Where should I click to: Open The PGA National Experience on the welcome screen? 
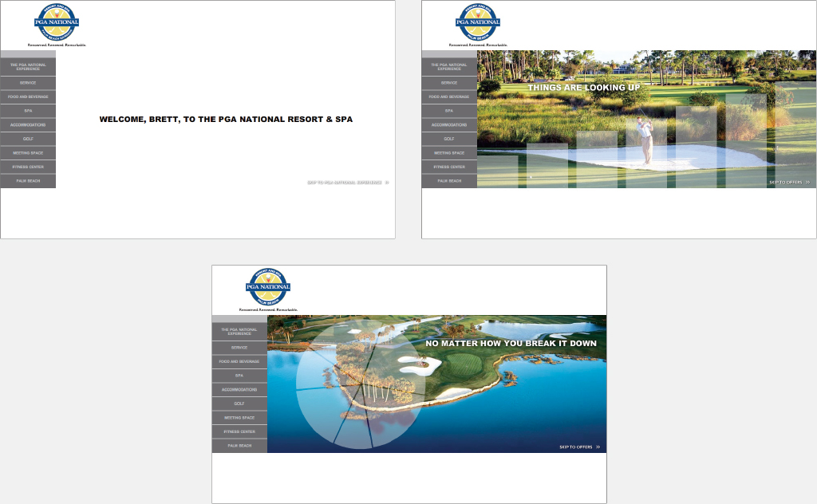coord(28,67)
